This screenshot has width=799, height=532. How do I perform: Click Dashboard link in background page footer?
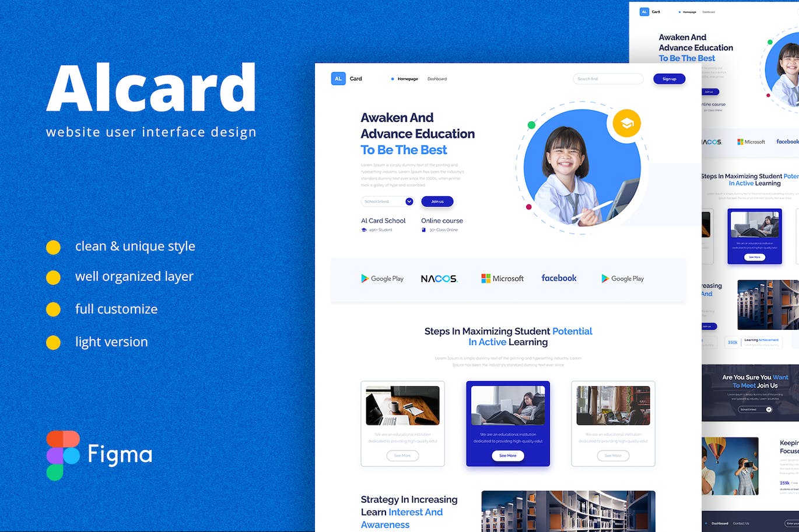(x=720, y=523)
